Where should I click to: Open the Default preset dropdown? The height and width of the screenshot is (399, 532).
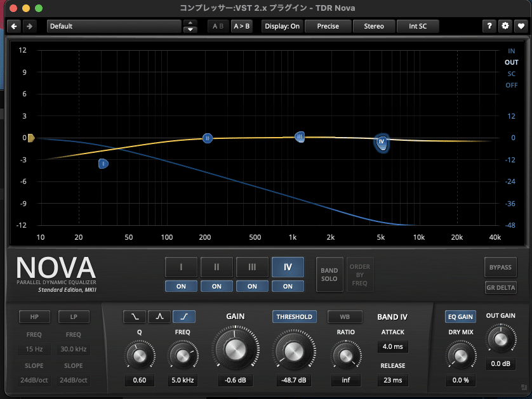pos(114,26)
